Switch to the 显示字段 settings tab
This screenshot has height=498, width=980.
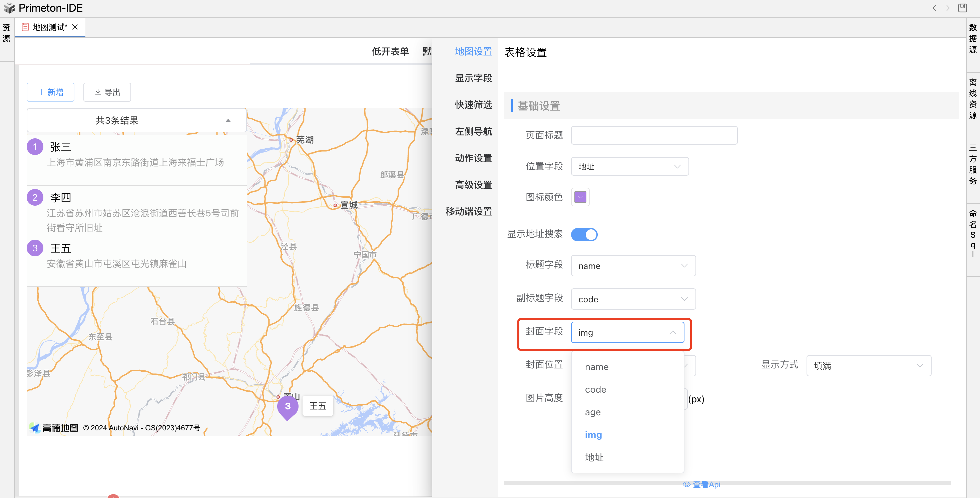click(473, 78)
